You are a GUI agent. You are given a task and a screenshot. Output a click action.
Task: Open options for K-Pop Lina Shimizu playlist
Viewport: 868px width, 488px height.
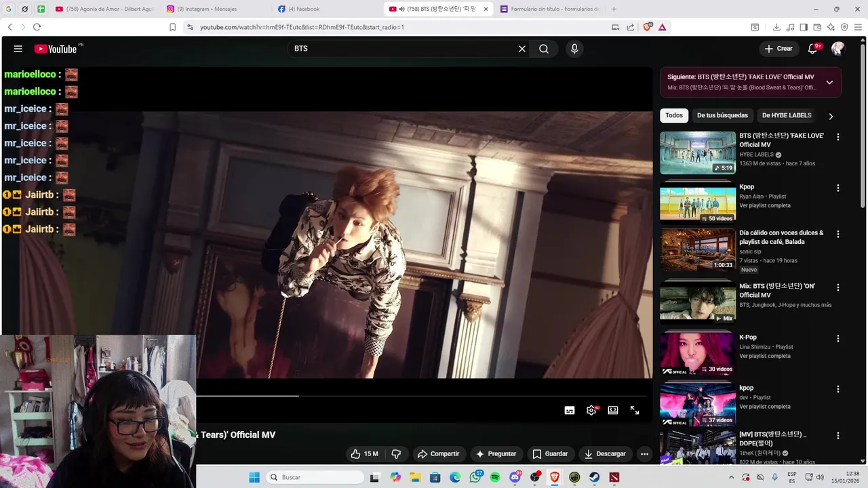pos(838,338)
